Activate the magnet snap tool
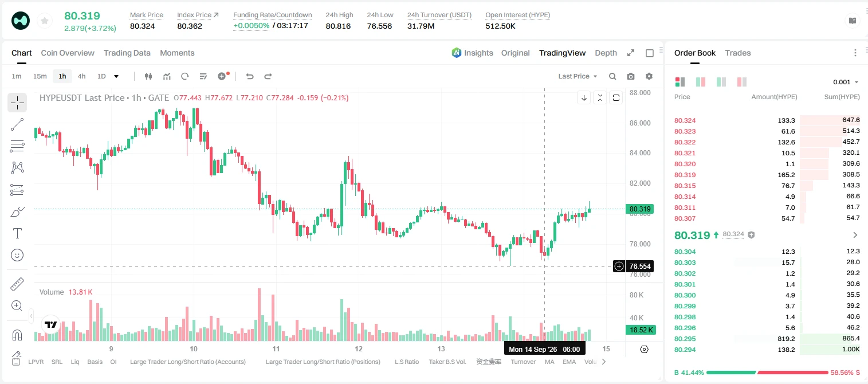The height and width of the screenshot is (384, 868). (17, 335)
